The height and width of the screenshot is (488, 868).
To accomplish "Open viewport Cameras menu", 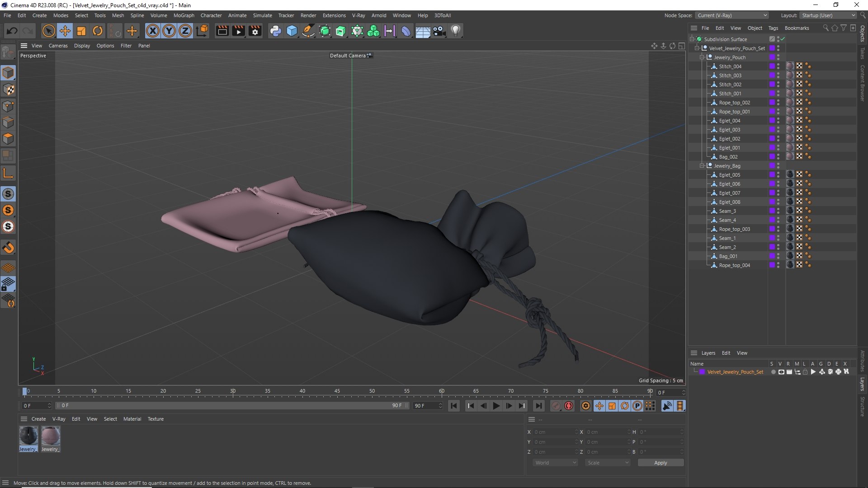I will pos(58,46).
